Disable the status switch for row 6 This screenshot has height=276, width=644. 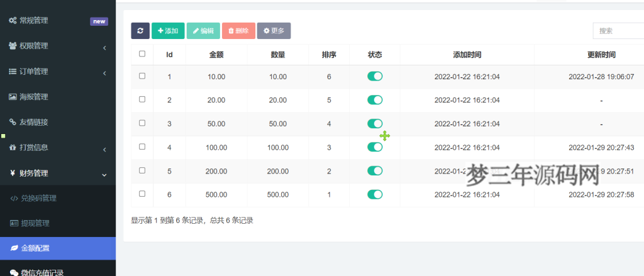[375, 194]
